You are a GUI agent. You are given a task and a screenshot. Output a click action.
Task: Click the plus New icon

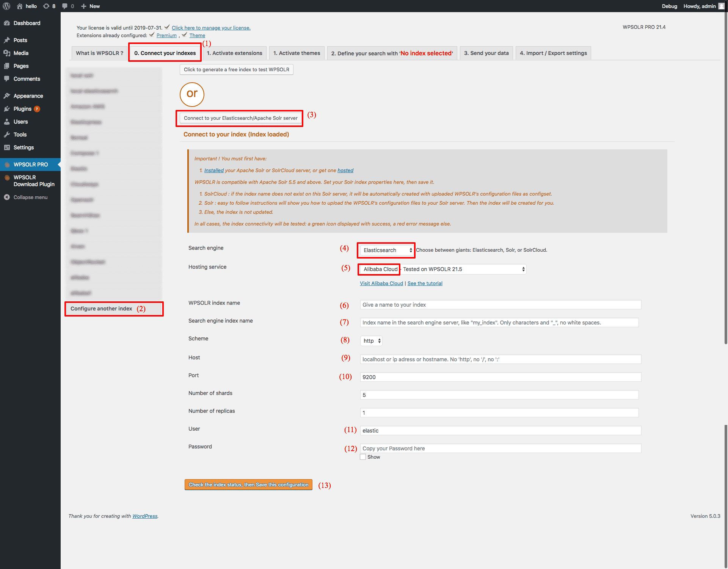point(84,6)
